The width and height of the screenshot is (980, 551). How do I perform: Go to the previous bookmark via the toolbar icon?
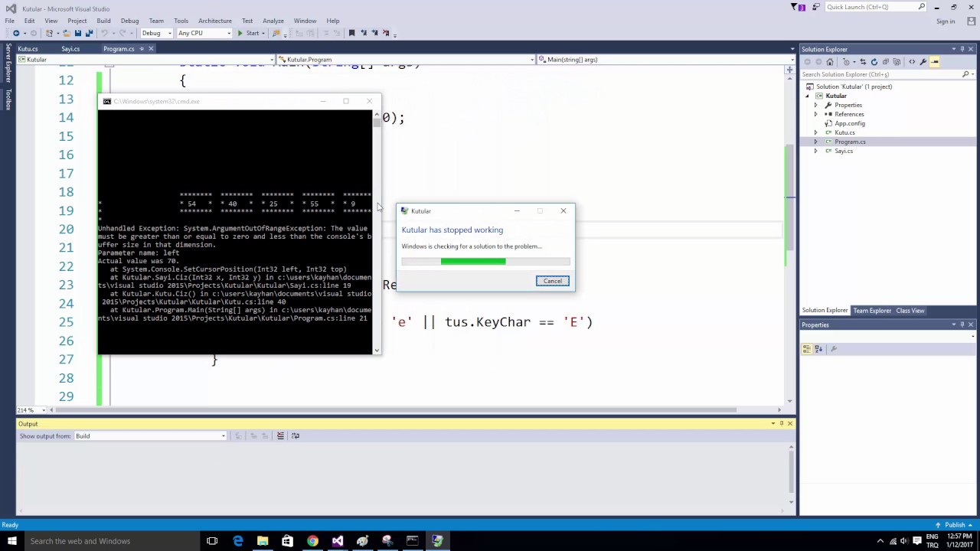(364, 33)
